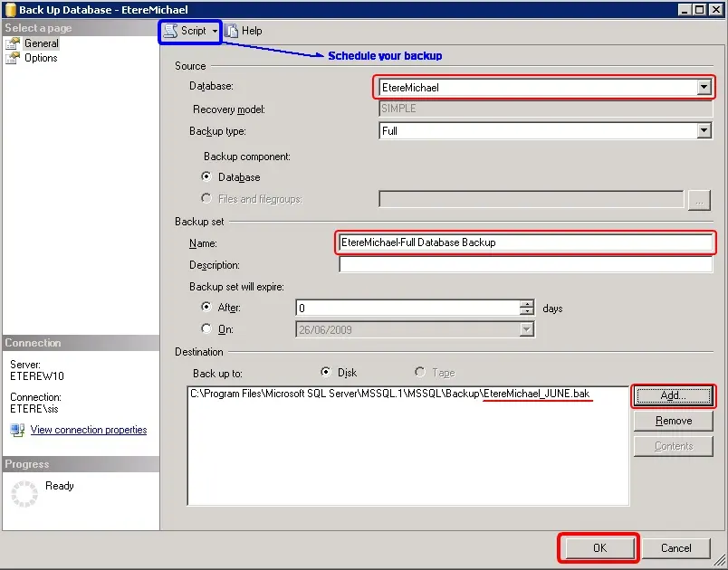The width and height of the screenshot is (728, 570).
Task: Select the Database backup component radio
Action: click(x=206, y=177)
